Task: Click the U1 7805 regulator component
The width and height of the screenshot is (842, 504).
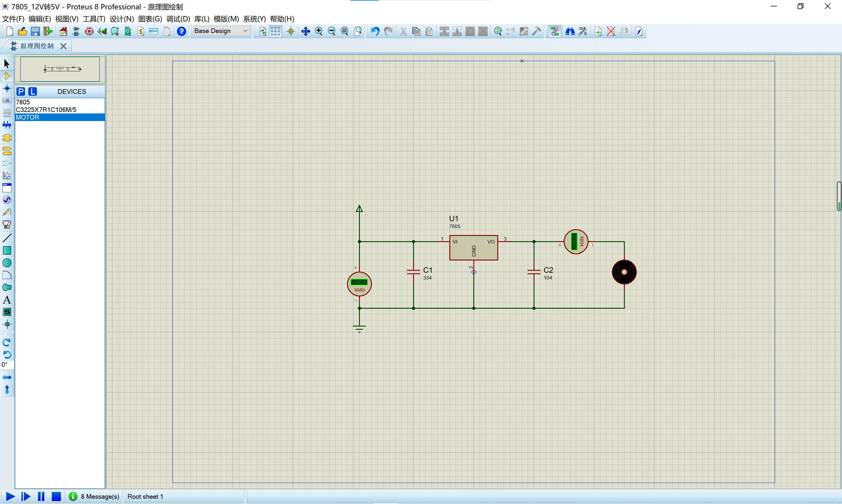Action: pyautogui.click(x=473, y=248)
